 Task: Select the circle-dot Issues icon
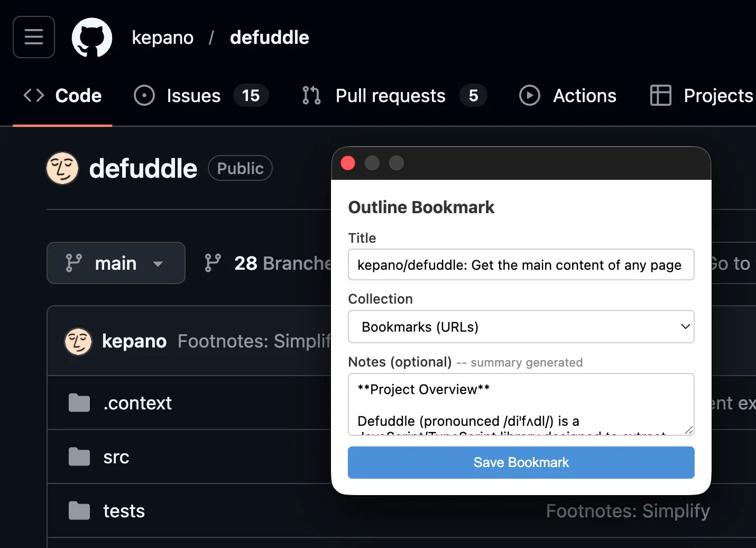click(x=144, y=95)
